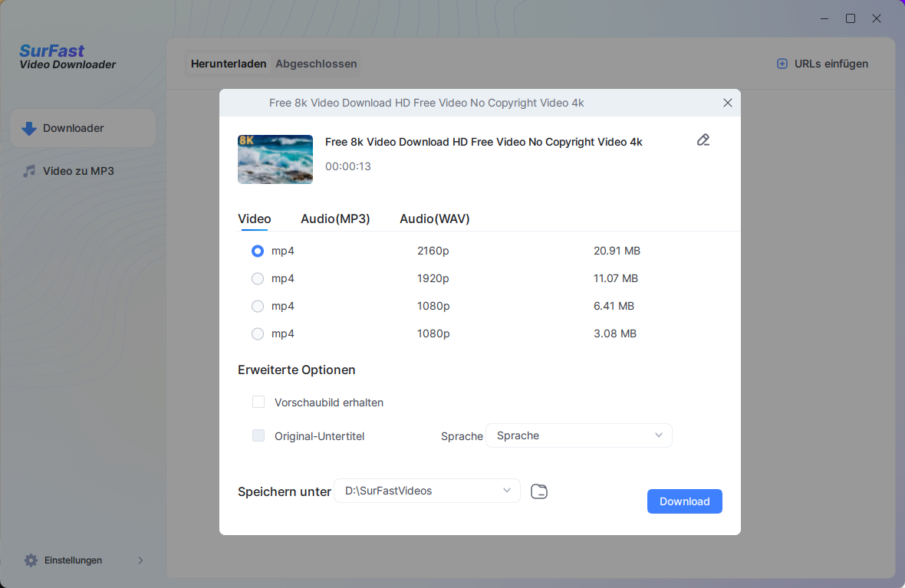Viewport: 905px width, 588px height.
Task: Switch to the Audio(MP3) tab
Action: pos(335,219)
